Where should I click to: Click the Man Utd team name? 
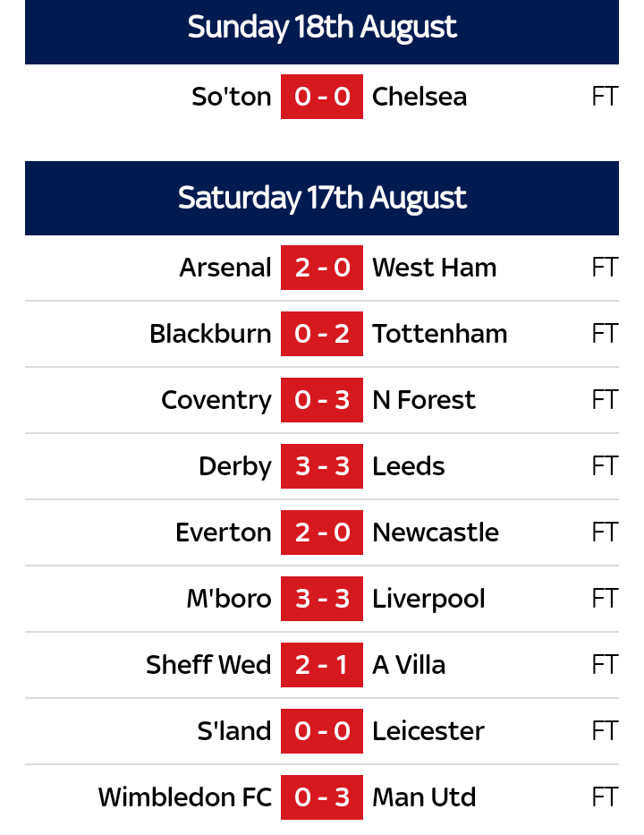click(424, 797)
